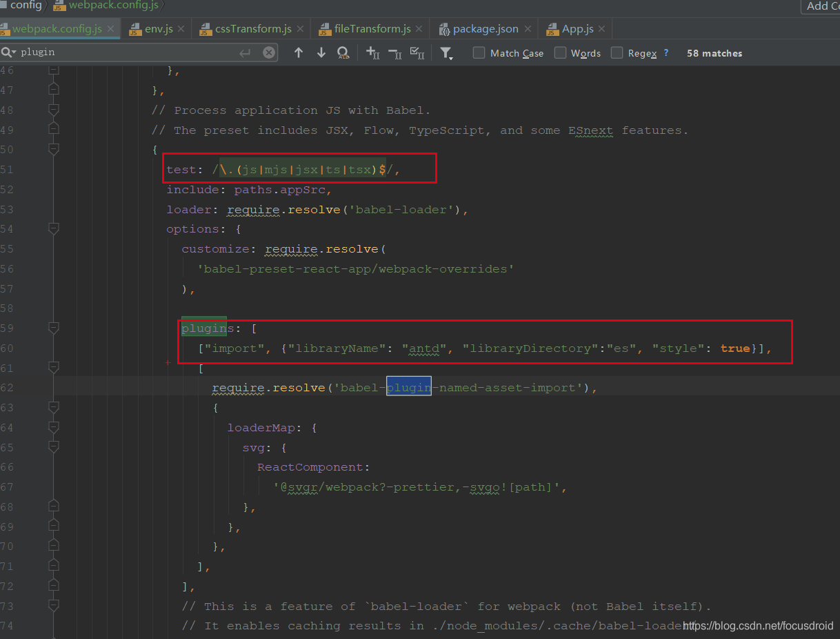
Task: Place cursor on 'babel-loader' string
Action: 401,210
